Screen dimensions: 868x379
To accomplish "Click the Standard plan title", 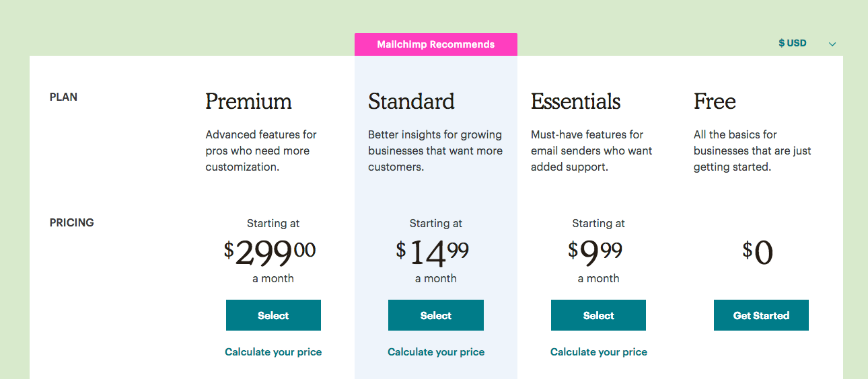I will [x=411, y=101].
